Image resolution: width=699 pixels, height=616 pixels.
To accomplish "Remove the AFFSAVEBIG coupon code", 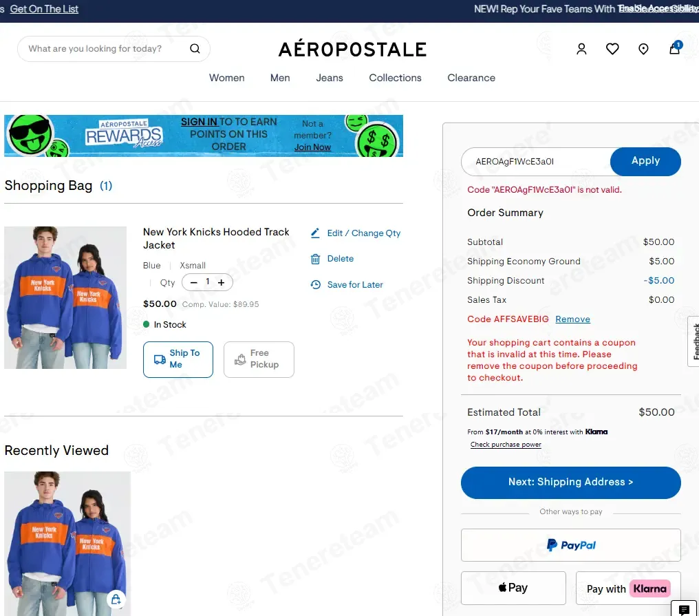I will click(572, 319).
